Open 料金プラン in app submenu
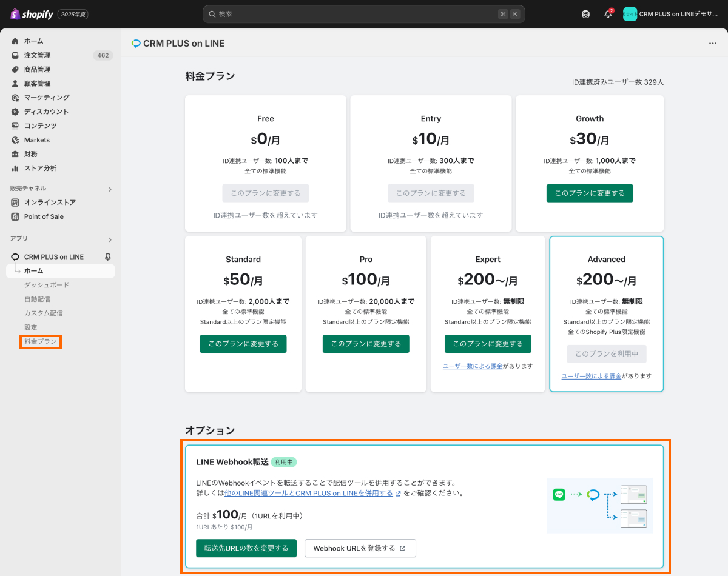This screenshot has width=728, height=576. coord(41,342)
